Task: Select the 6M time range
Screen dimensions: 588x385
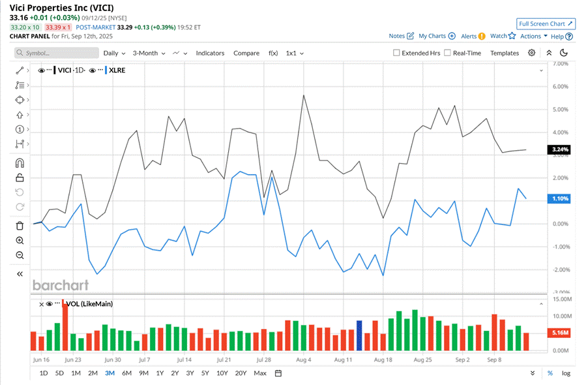Action: point(126,373)
